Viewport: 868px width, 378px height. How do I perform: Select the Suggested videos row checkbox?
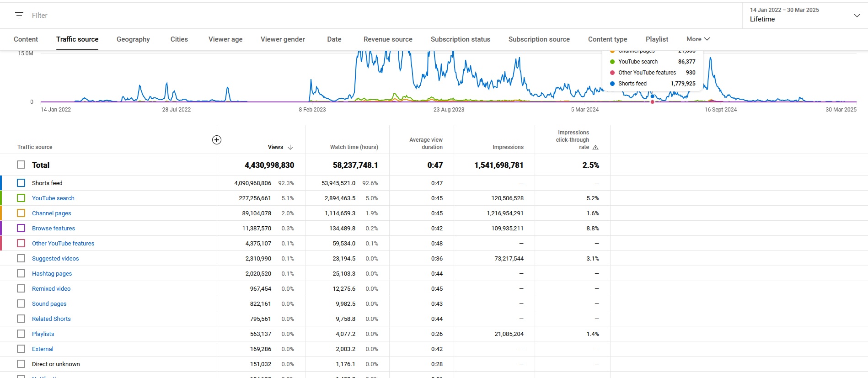tap(21, 258)
